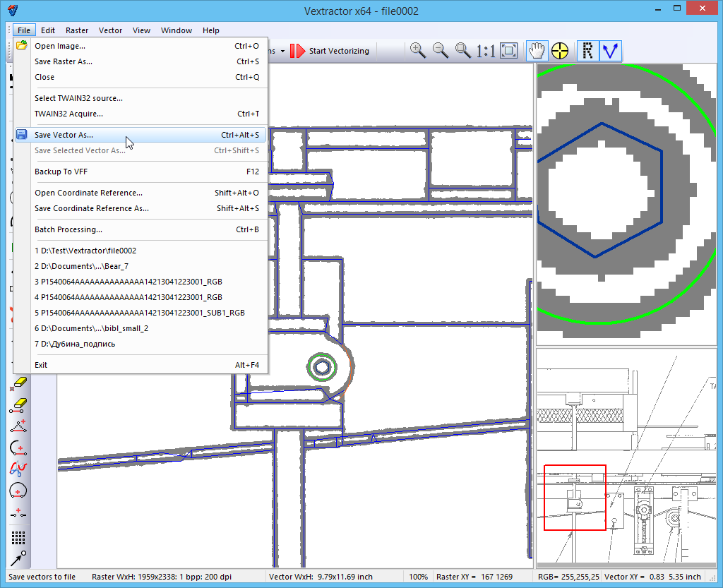The image size is (723, 588).
Task: Click the zoom out magnifier icon
Action: [441, 50]
